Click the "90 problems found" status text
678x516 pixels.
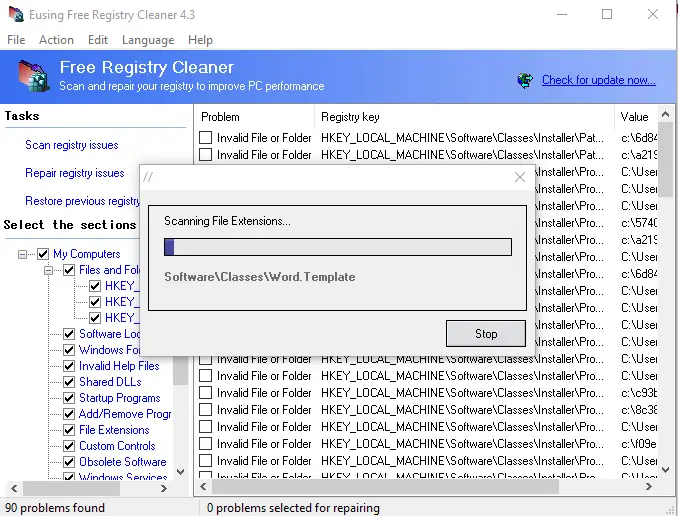55,507
